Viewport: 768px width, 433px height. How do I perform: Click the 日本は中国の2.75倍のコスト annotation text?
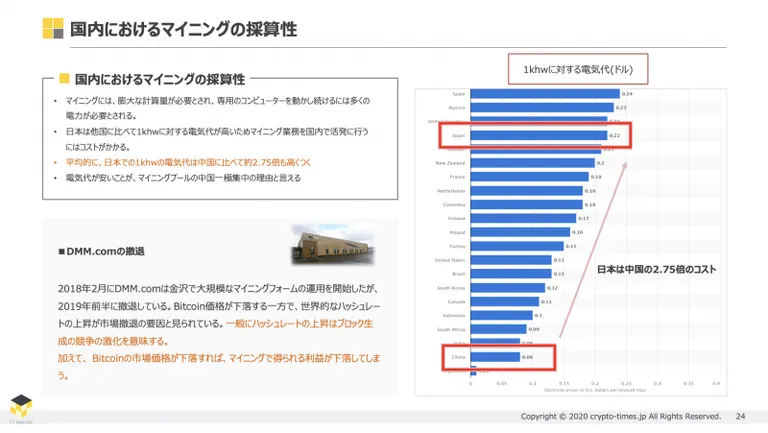coord(656,269)
